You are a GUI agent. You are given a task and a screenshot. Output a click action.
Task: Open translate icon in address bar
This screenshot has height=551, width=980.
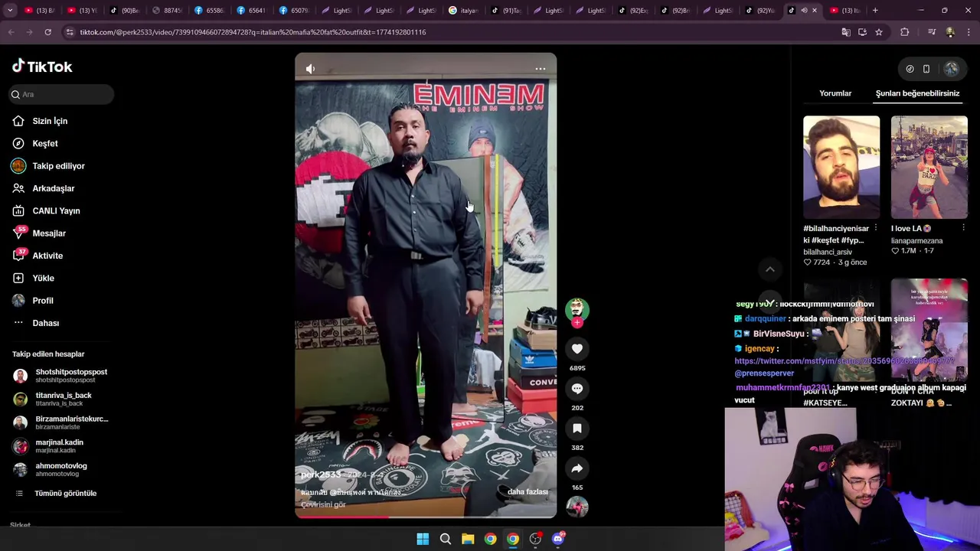click(x=846, y=32)
